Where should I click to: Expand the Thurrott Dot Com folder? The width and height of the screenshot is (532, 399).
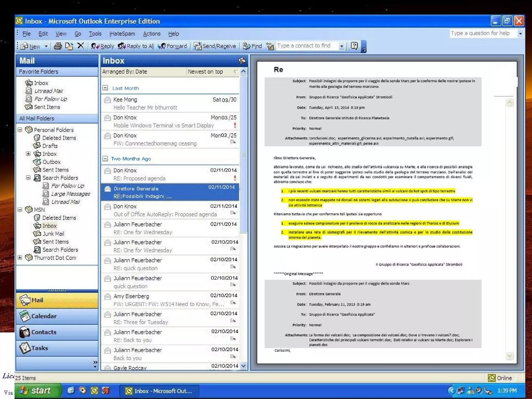coord(20,257)
